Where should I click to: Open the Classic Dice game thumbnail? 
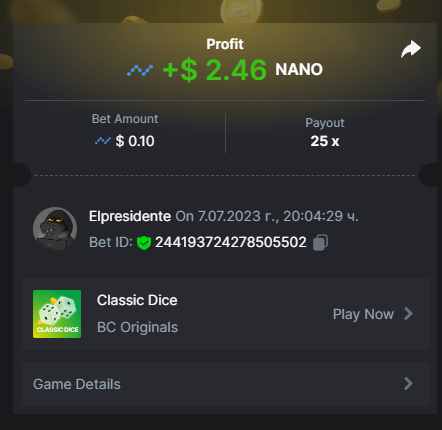(x=57, y=314)
